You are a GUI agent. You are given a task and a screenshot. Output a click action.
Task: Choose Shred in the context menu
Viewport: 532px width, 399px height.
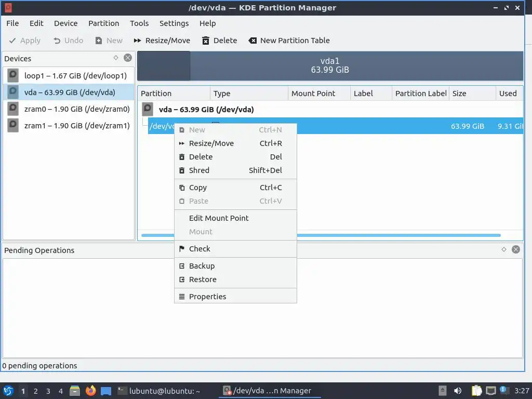tap(235, 170)
